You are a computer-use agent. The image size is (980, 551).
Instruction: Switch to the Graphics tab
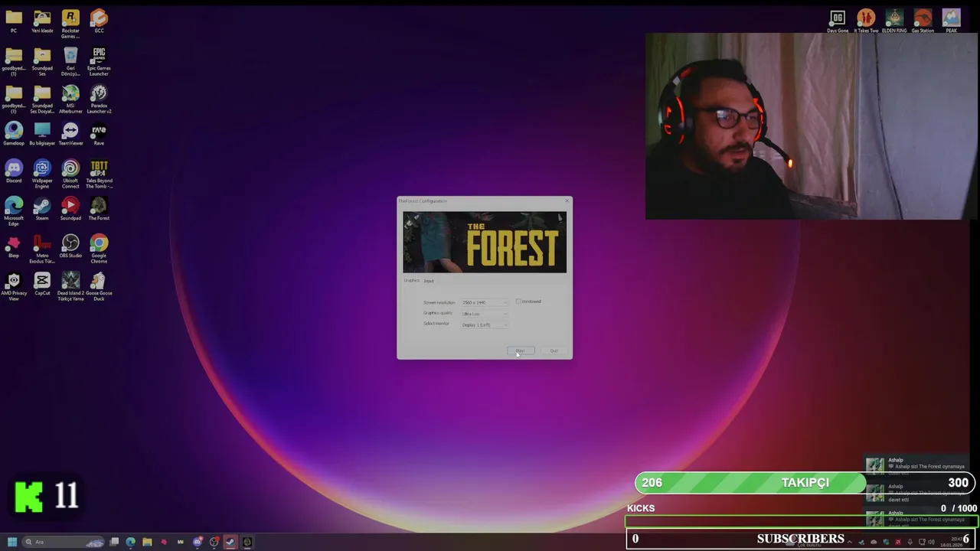(x=412, y=280)
